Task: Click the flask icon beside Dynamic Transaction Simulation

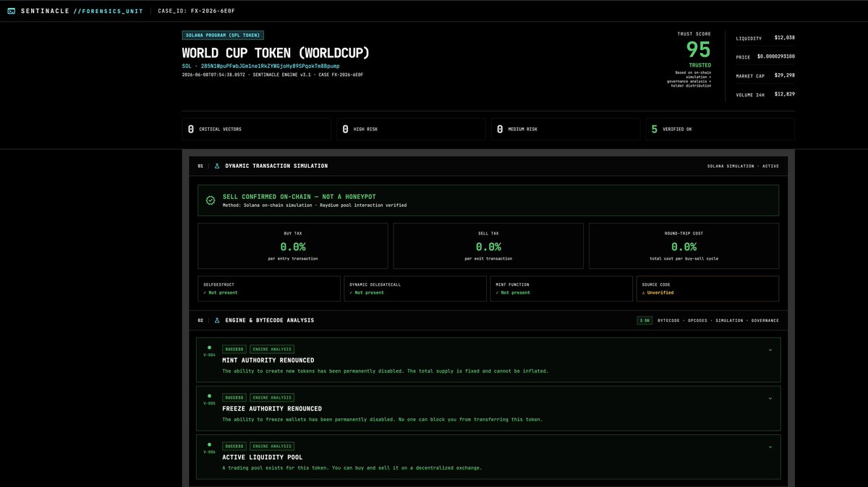Action: [216, 166]
